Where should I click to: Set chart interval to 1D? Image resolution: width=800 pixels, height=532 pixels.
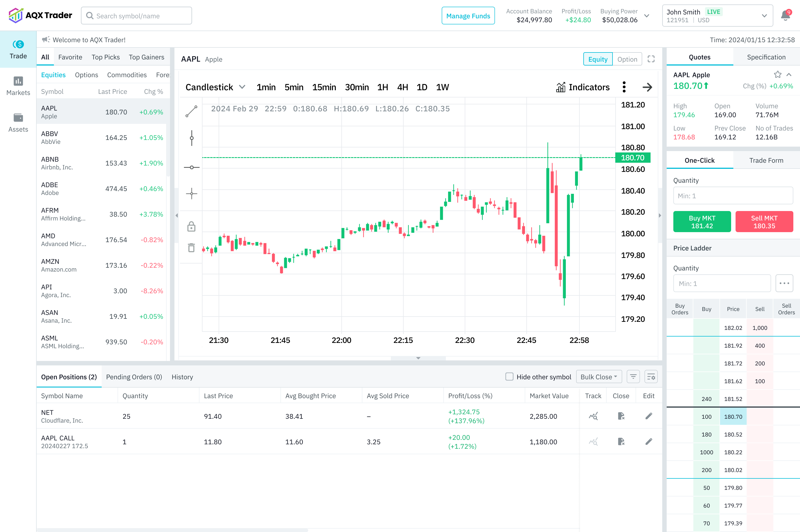coord(422,87)
